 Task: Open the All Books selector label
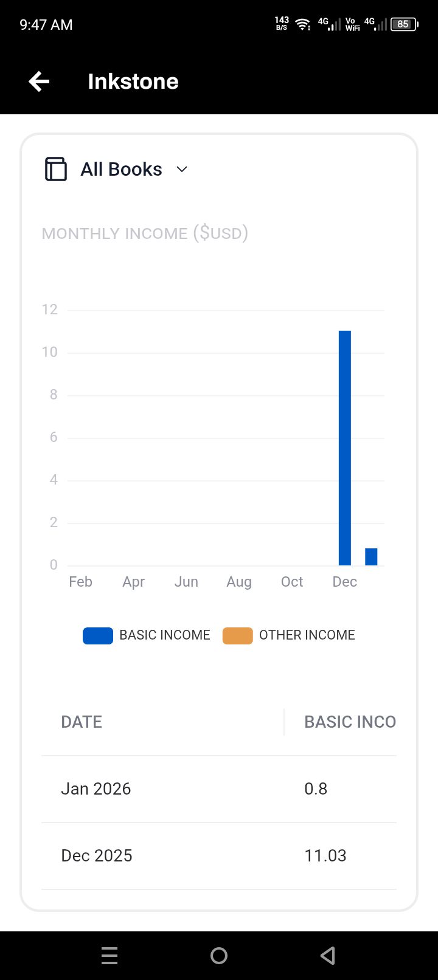click(121, 169)
